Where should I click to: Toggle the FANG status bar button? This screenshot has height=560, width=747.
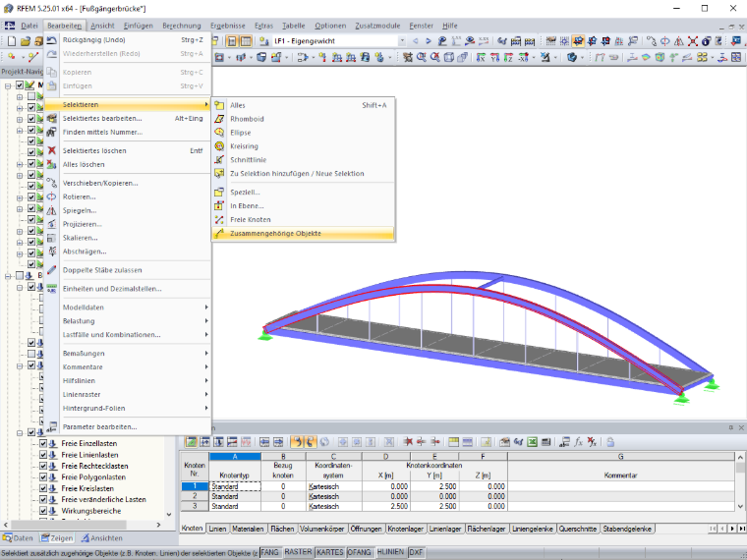269,552
